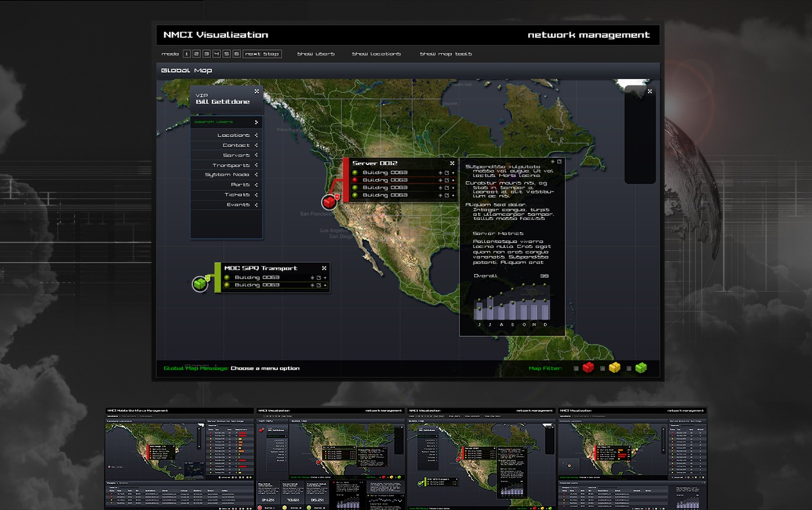Screen dimensions: 812x510
Task: Expand the Tickets menu arrow
Action: tap(256, 195)
